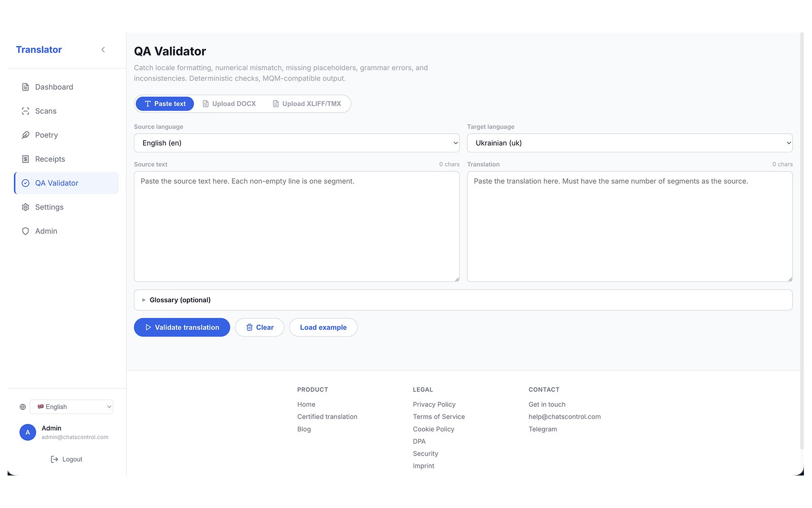Click the Scans frame icon
812x508 pixels.
point(25,111)
